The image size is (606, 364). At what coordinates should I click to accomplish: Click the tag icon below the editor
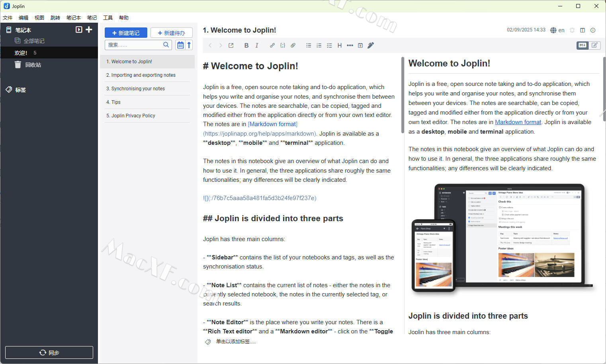click(x=208, y=342)
